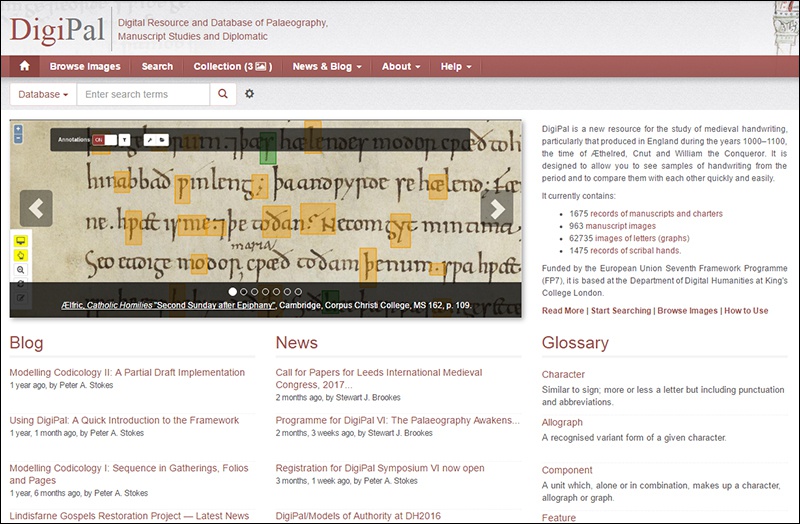
Task: Open the Blog section heading
Action: [26, 343]
